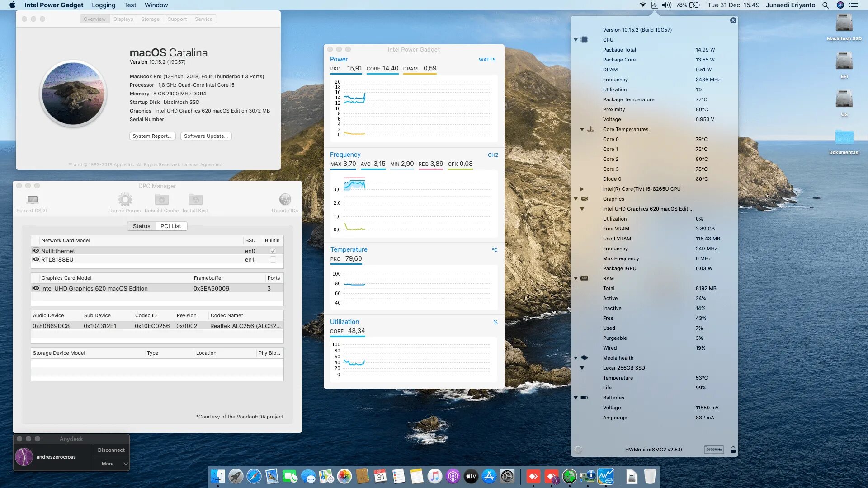
Task: Click the HWMonitor lock icon
Action: coord(733,450)
